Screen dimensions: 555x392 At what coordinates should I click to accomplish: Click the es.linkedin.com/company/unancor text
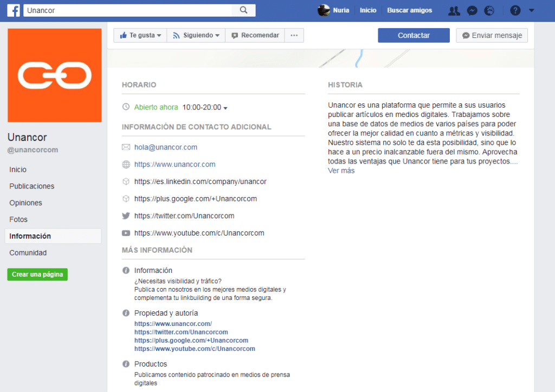pos(201,182)
